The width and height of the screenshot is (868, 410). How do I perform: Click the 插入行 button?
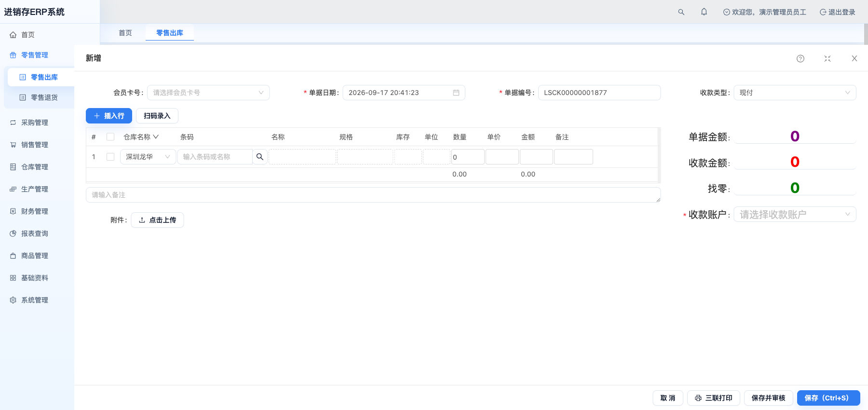click(x=109, y=116)
